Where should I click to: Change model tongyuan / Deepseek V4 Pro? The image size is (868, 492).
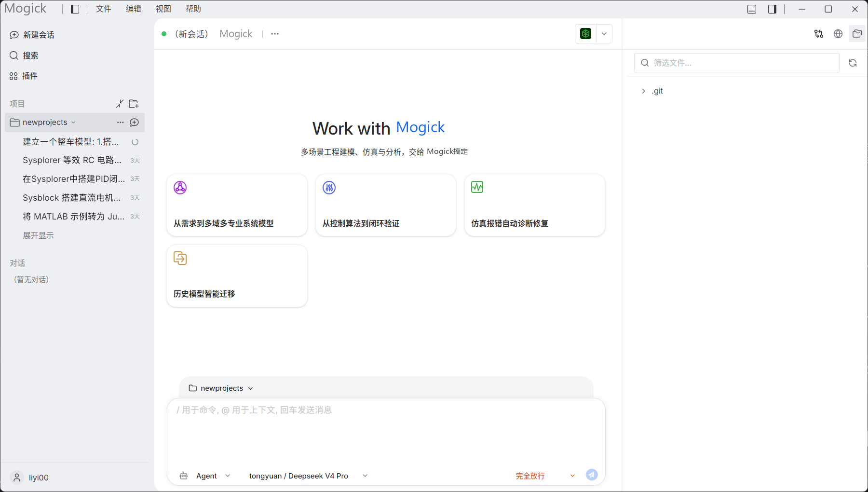click(x=309, y=476)
